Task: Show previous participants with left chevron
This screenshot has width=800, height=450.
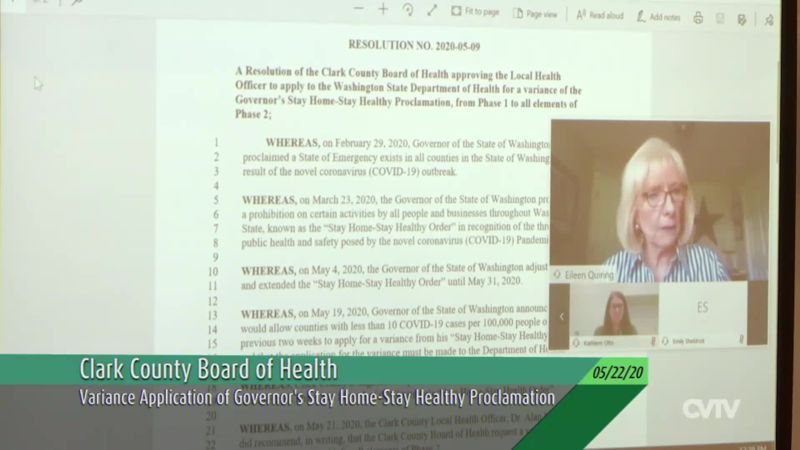Action: tap(561, 316)
